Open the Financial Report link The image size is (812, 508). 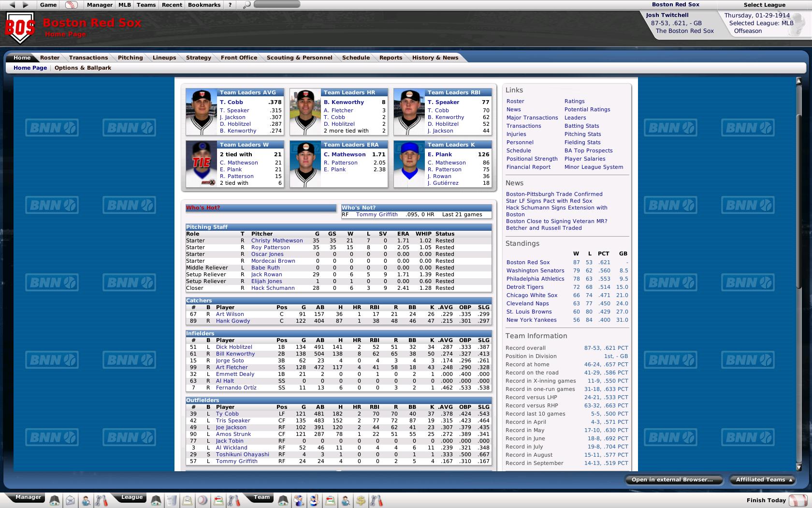(528, 167)
